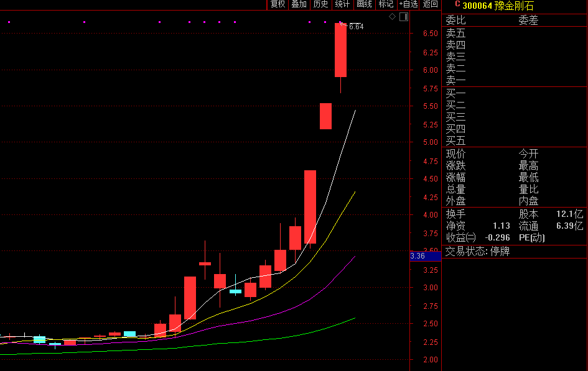Screen dimensions: 588x371
Task: Click the 6.64 high price label
Action: pos(356,27)
